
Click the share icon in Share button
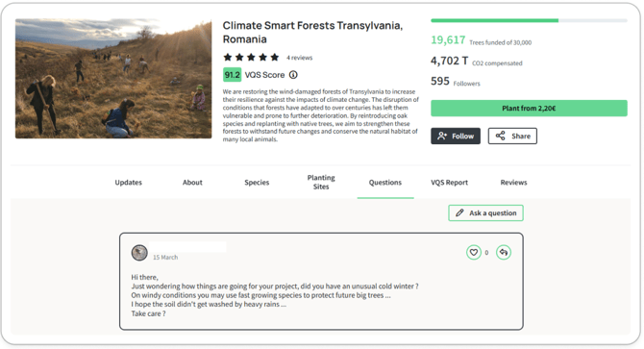point(500,136)
